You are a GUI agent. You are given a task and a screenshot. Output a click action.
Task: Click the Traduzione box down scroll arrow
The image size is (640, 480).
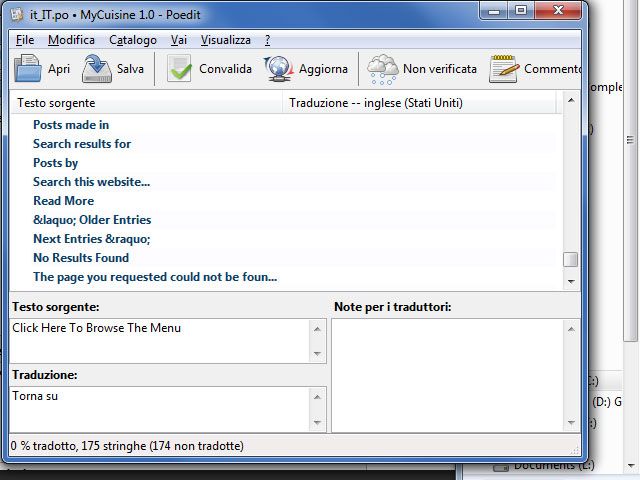[318, 422]
